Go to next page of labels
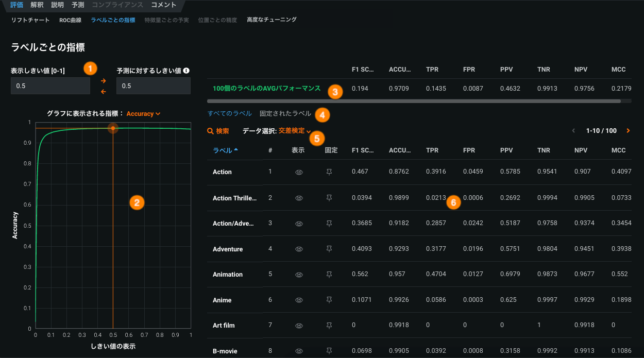This screenshot has width=644, height=358. pyautogui.click(x=628, y=131)
